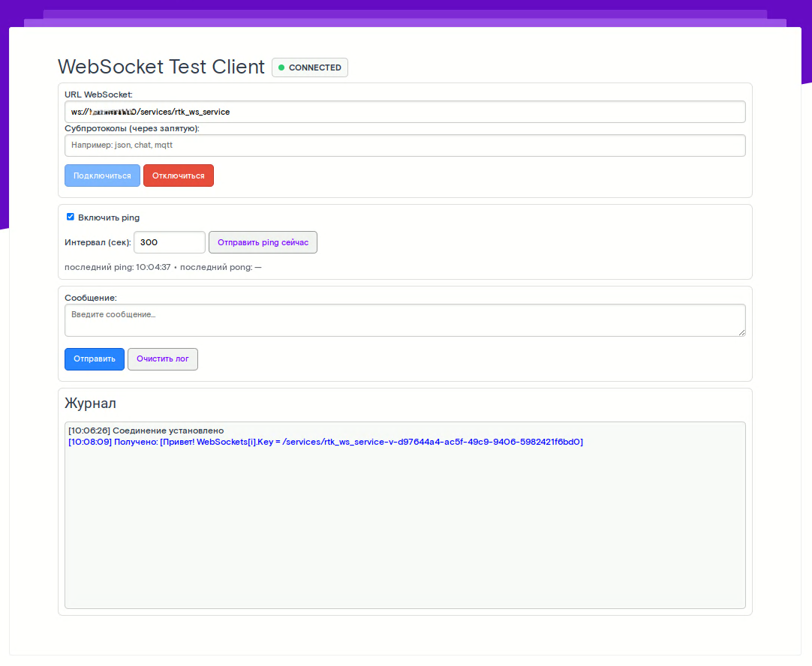The image size is (812, 666).
Task: Clear the log with Очистить лог
Action: click(162, 359)
